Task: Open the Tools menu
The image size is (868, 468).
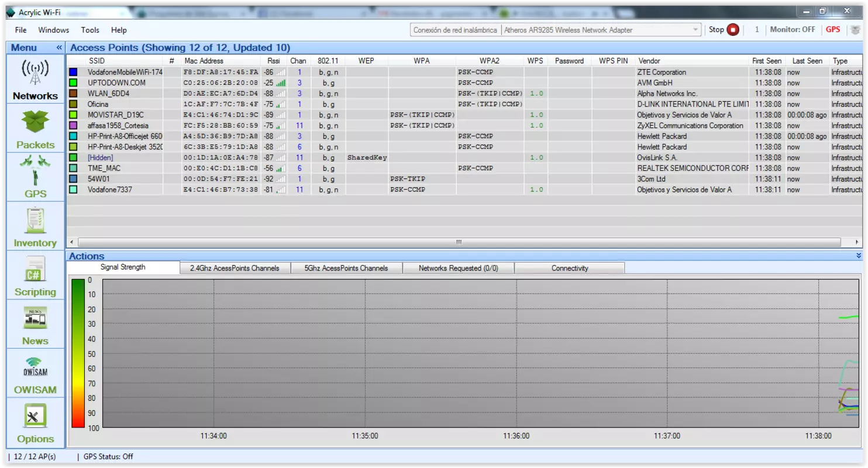Action: coord(90,30)
